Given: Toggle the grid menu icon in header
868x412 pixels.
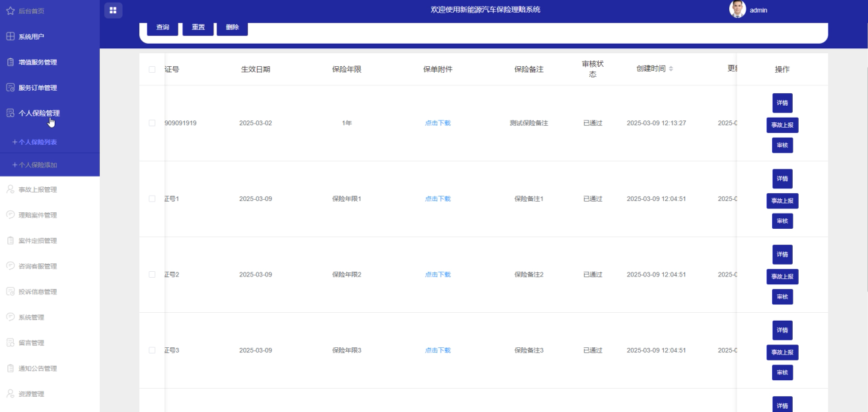Looking at the screenshot, I should tap(113, 10).
